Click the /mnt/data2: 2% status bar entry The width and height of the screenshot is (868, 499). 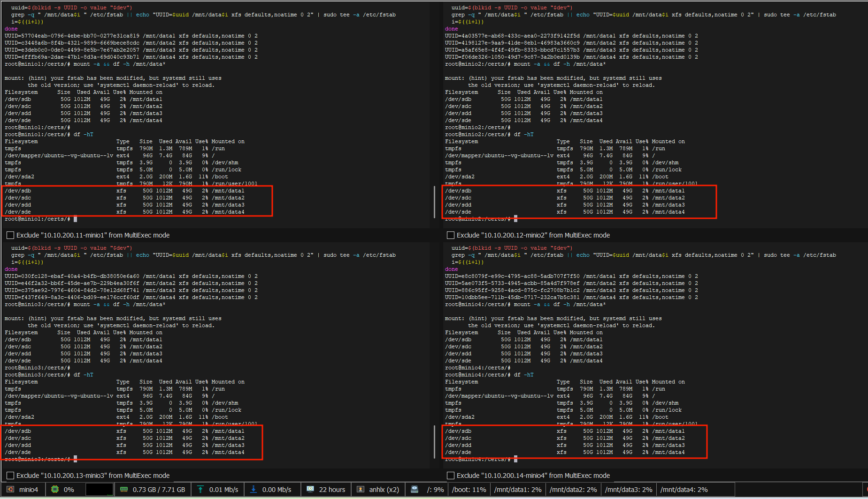coord(573,490)
